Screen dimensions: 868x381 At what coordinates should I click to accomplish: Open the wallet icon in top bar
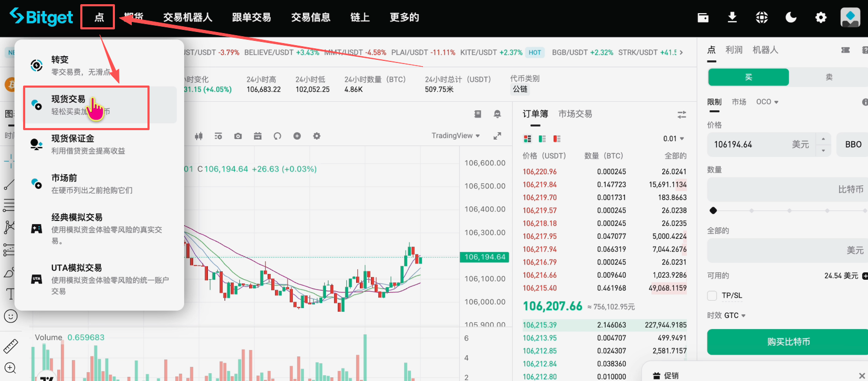703,18
